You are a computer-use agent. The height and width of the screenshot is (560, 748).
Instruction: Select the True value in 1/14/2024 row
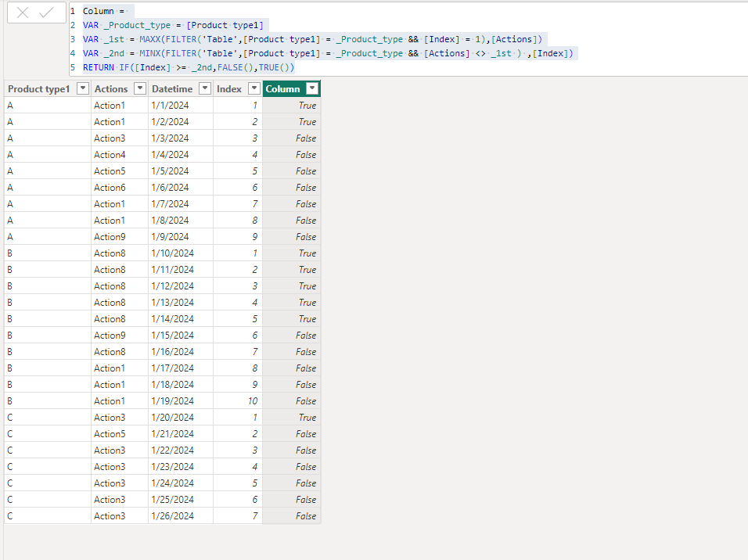pyautogui.click(x=292, y=319)
